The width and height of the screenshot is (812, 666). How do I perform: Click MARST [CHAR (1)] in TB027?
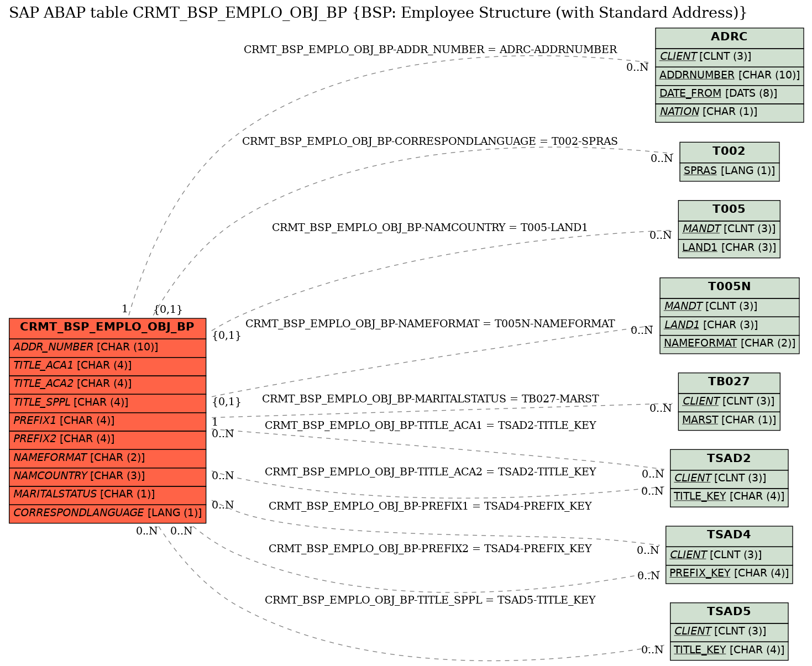click(729, 421)
